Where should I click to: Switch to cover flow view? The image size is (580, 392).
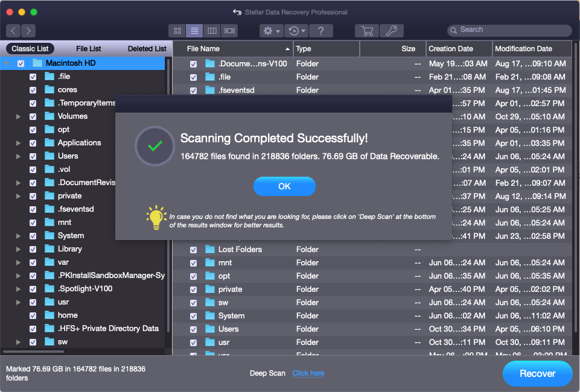(229, 31)
